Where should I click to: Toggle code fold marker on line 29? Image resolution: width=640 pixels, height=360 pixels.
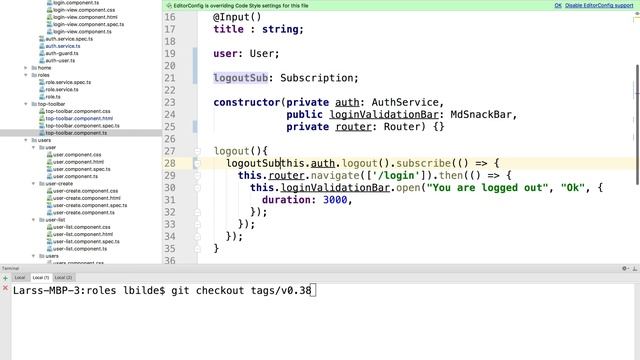click(x=197, y=176)
